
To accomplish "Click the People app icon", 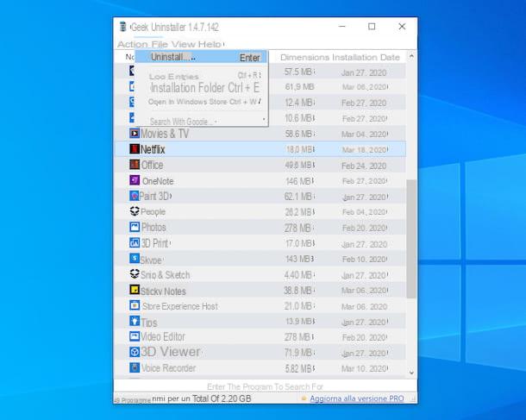I will click(x=135, y=211).
